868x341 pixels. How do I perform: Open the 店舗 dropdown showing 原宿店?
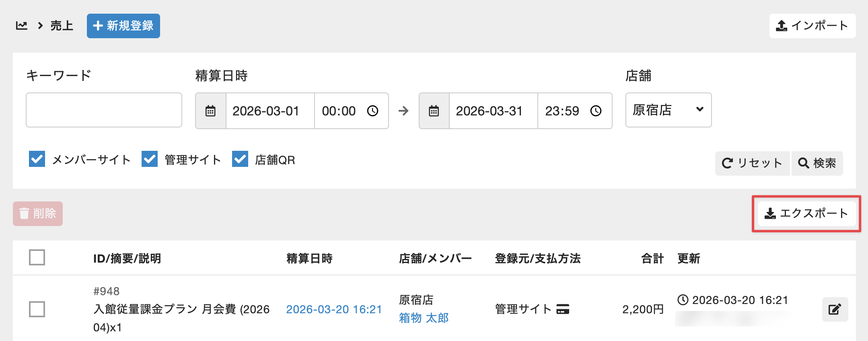[x=668, y=110]
